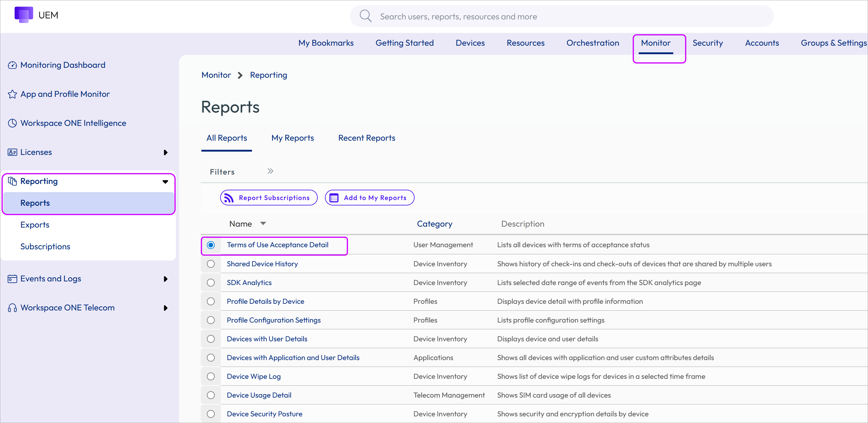
Task: Click the search magnifier icon
Action: coord(365,16)
